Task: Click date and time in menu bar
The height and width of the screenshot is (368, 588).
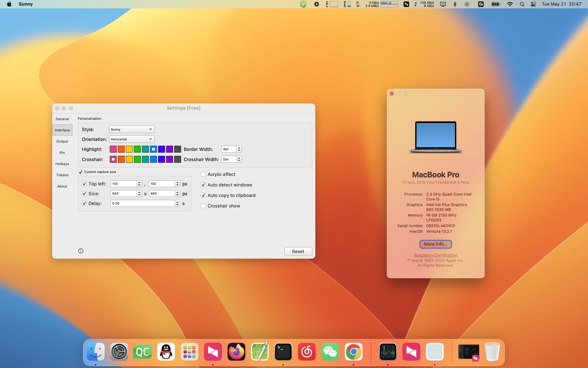Action: click(562, 4)
